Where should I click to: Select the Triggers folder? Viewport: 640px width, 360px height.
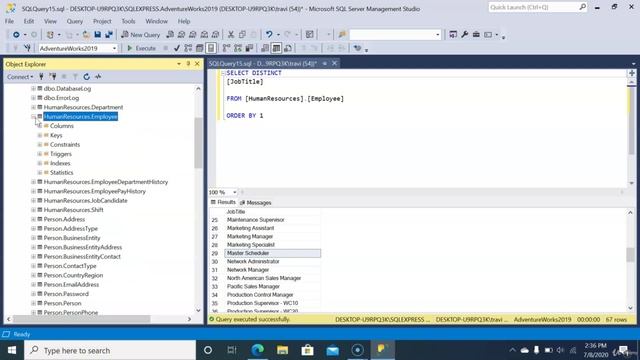pyautogui.click(x=61, y=154)
